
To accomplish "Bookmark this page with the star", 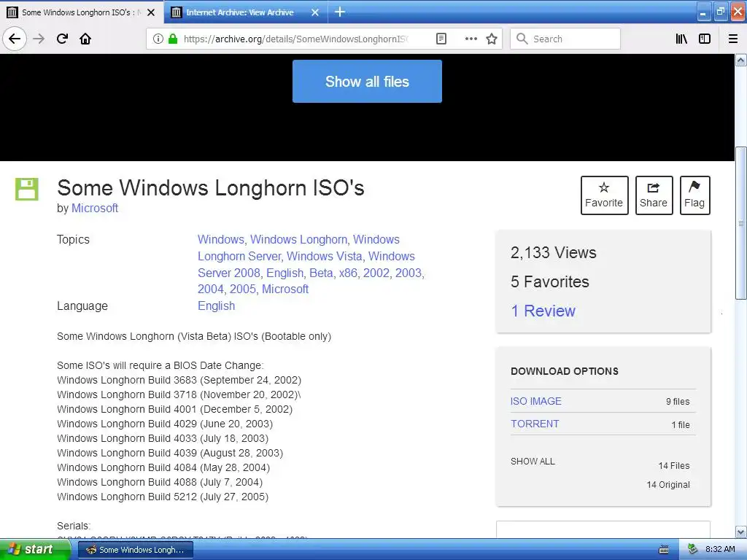I will pyautogui.click(x=492, y=39).
